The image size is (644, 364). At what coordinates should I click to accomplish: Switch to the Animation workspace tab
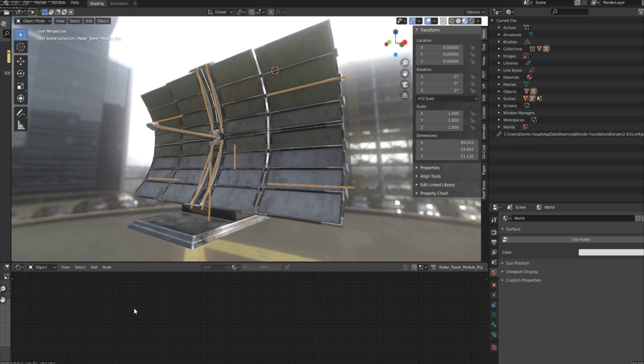pos(119,4)
